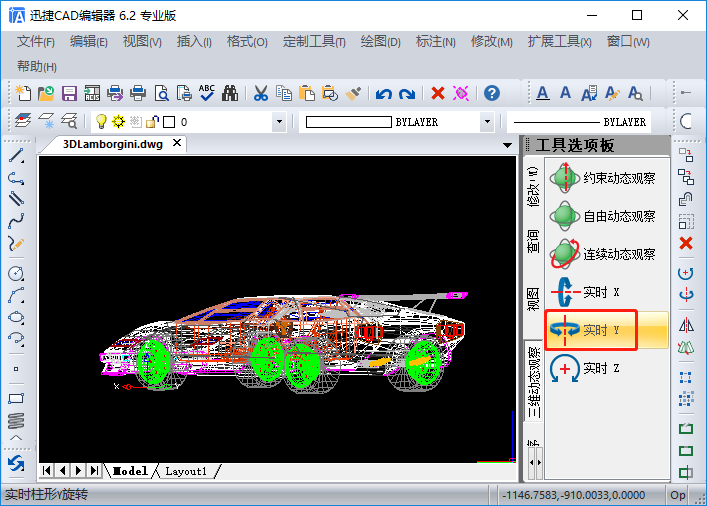Screen dimensions: 707x506
Task: Redo the last action
Action: (407, 94)
